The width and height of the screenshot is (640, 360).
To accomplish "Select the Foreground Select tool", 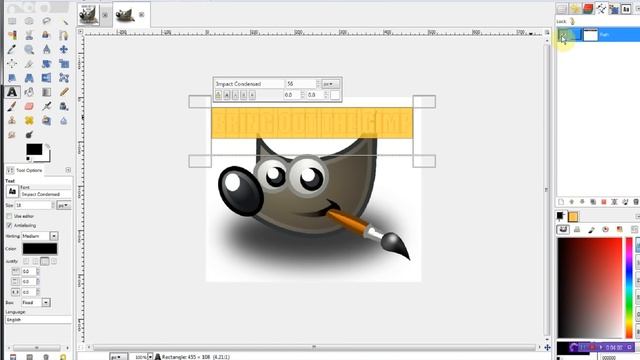I will (46, 35).
